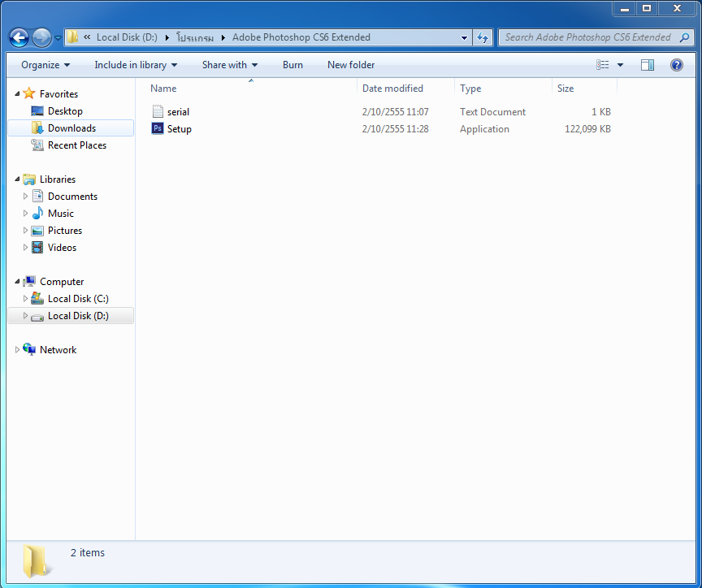
Task: Click the folder icon in the address bar
Action: [72, 37]
